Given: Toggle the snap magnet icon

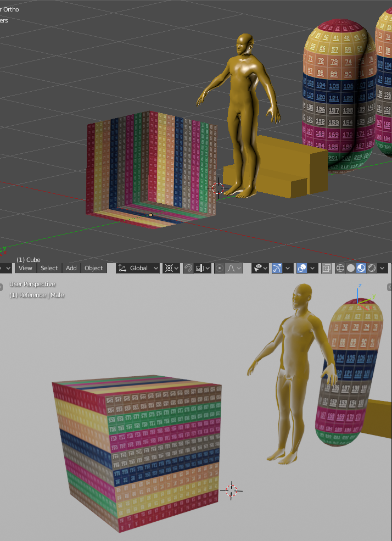Looking at the screenshot, I should [x=188, y=268].
